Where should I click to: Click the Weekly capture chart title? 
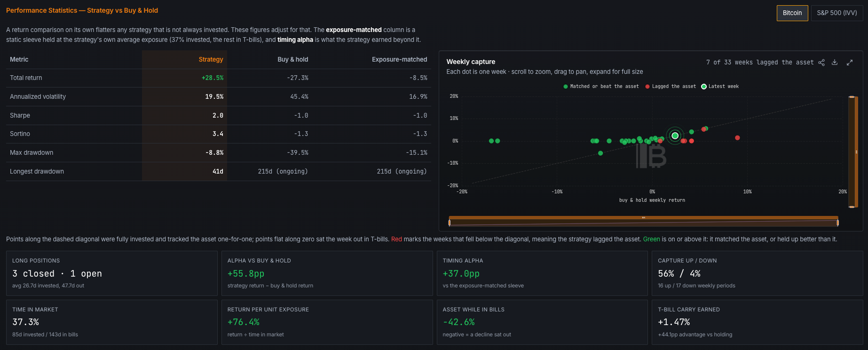click(x=471, y=62)
